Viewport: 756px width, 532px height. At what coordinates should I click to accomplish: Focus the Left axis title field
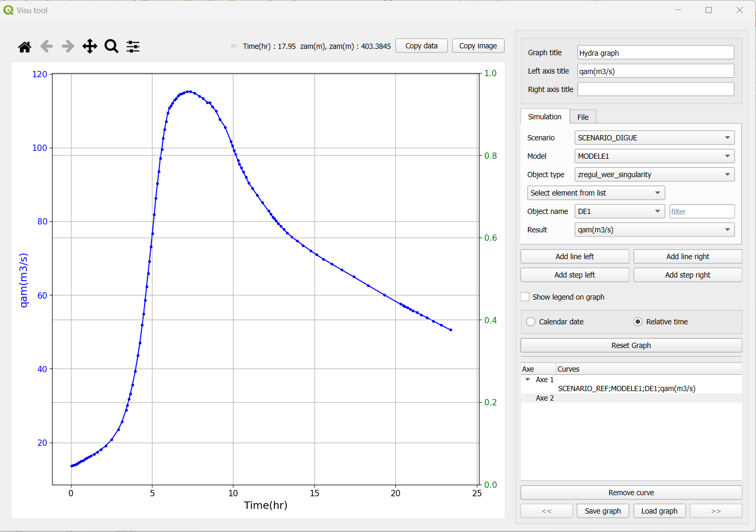coord(656,71)
